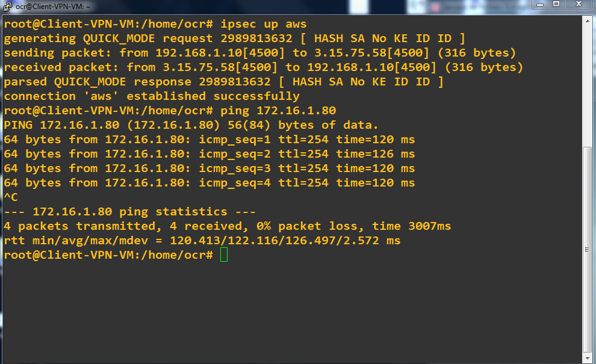Minimize the terminal window
Image resolution: width=596 pixels, height=364 pixels.
tap(537, 5)
